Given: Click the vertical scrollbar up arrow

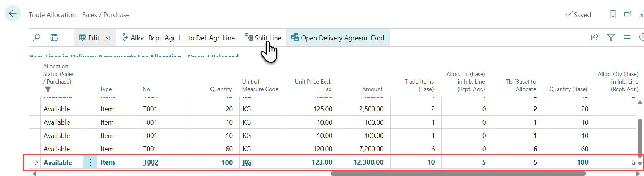Looking at the screenshot, I should pyautogui.click(x=640, y=103).
